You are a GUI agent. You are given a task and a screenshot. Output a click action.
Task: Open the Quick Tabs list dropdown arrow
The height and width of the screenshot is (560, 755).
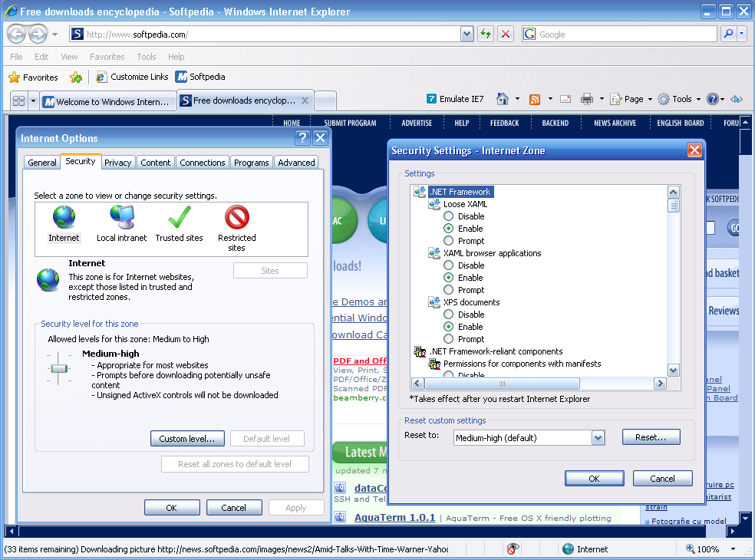click(x=33, y=101)
